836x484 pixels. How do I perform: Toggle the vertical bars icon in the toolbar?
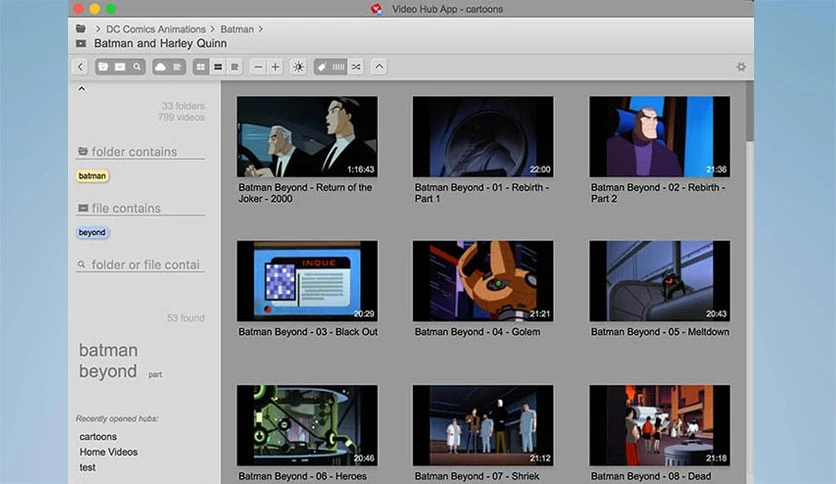coord(339,67)
